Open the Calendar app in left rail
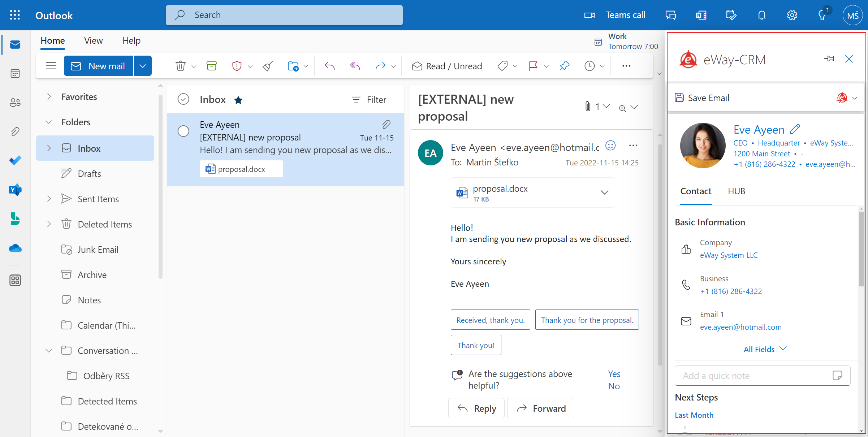Screen dimensions: 868x437 15,74
